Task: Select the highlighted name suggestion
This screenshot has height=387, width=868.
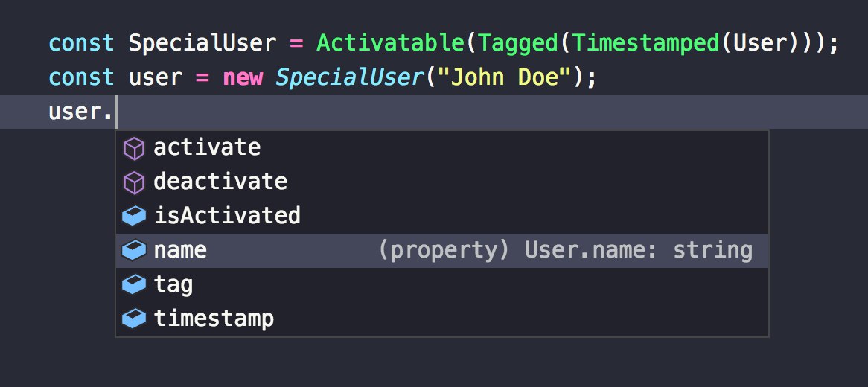Action: point(180,250)
